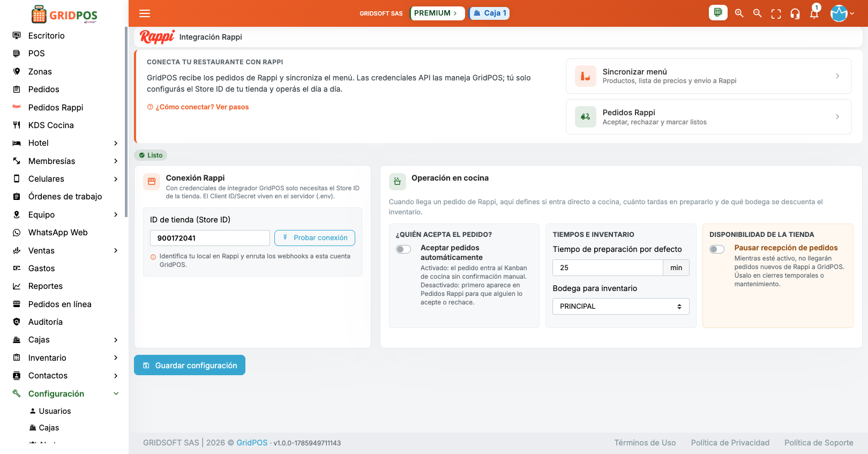The image size is (868, 454).
Task: Expand the sidebar Cajas menu with chevron
Action: [x=116, y=340]
